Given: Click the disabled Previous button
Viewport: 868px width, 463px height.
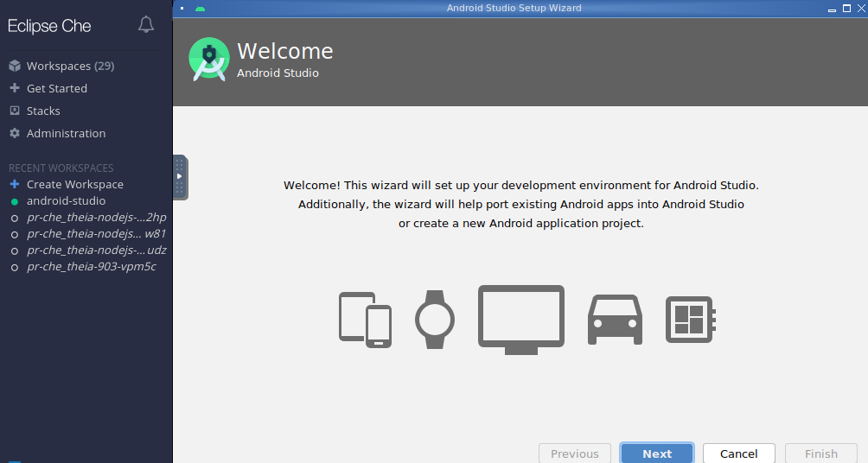Looking at the screenshot, I should 575,453.
